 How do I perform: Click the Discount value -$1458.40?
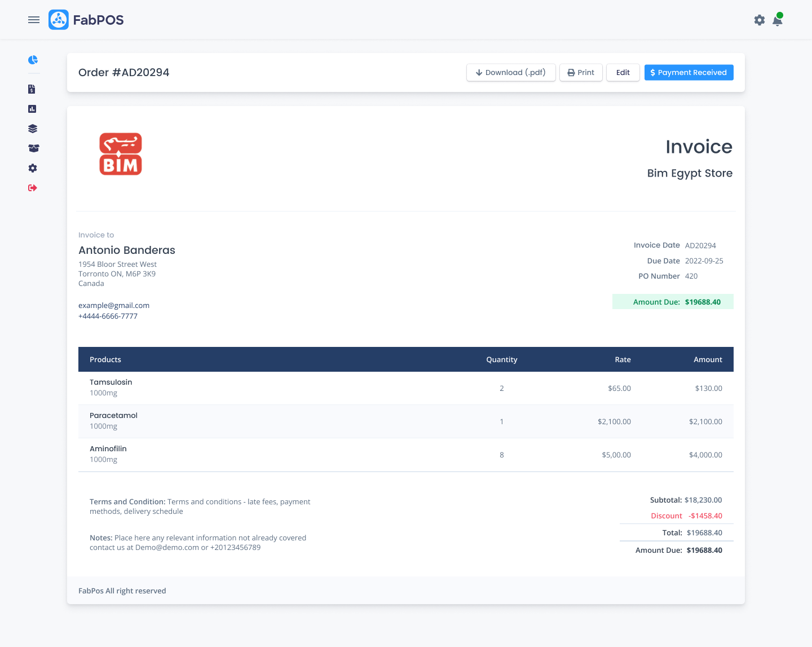(705, 516)
